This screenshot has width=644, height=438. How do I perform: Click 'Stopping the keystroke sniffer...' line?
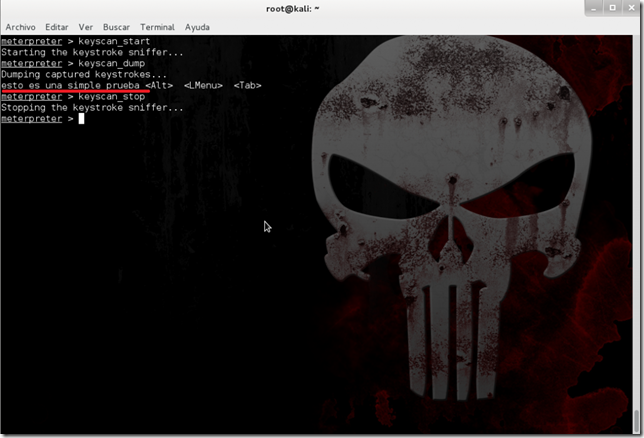click(x=92, y=108)
